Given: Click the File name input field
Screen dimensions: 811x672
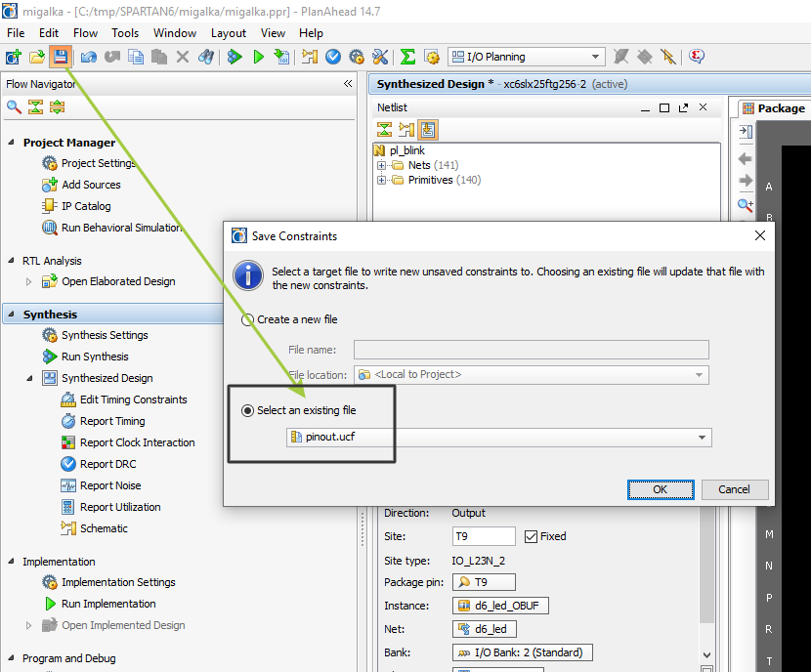Looking at the screenshot, I should tap(532, 350).
